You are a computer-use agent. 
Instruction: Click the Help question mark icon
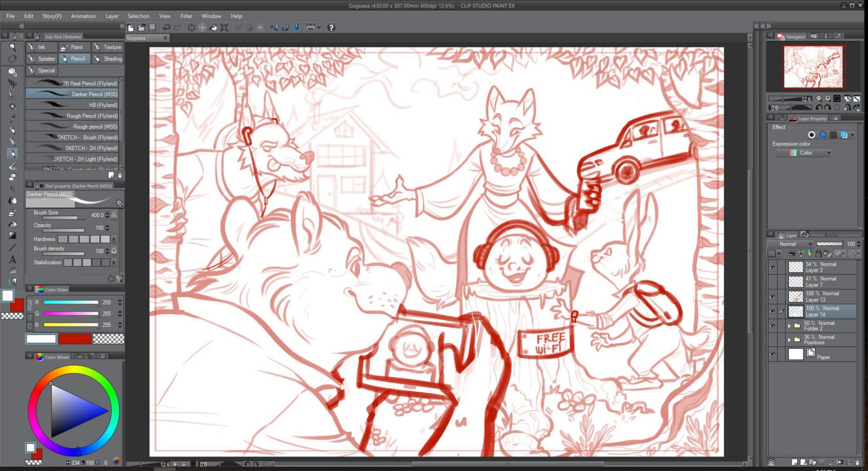pos(331,28)
